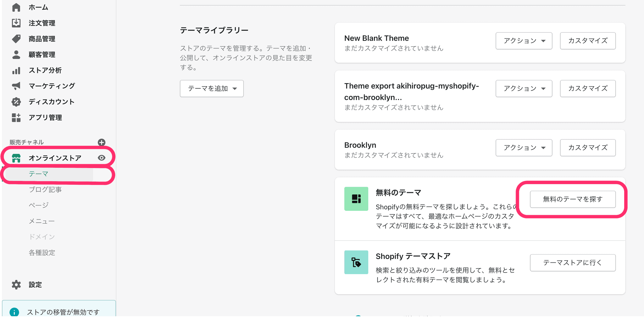Click テーマストアに行く button
This screenshot has height=326, width=644.
click(573, 263)
